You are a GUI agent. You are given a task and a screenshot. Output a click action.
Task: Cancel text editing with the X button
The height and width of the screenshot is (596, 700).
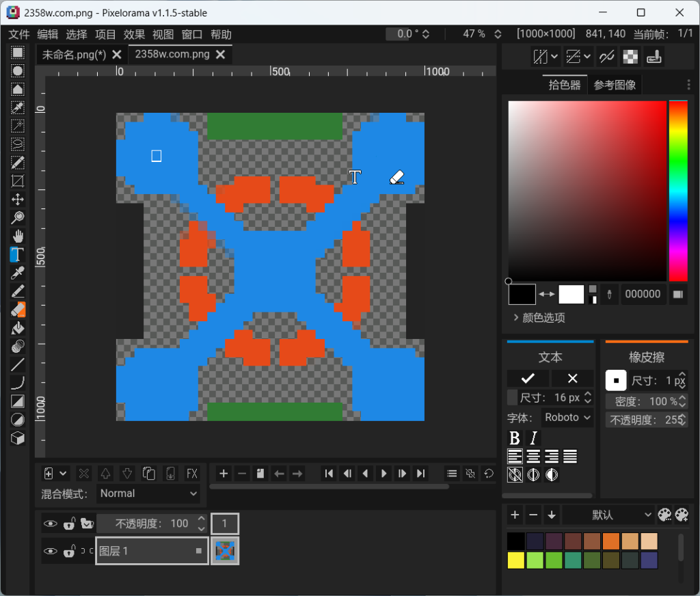coord(572,378)
